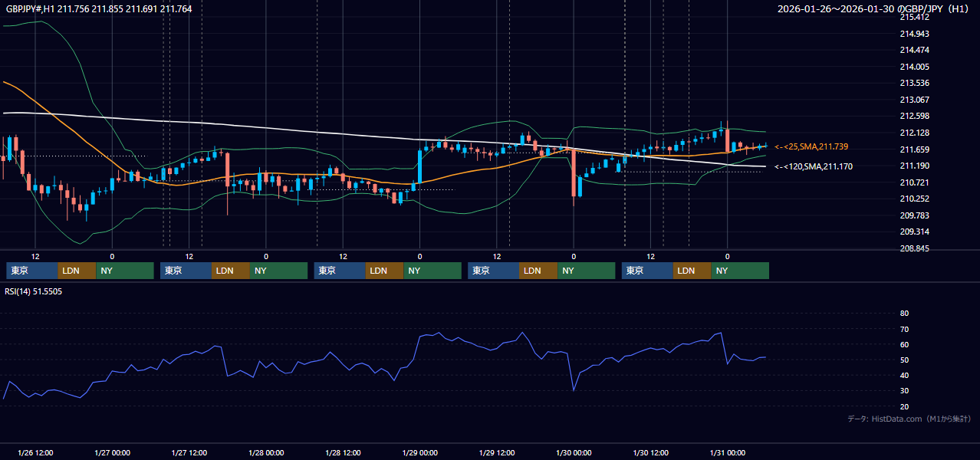Image resolution: width=980 pixels, height=460 pixels.
Task: Click the 1/26 12:00 time axis label
Action: coord(35,452)
